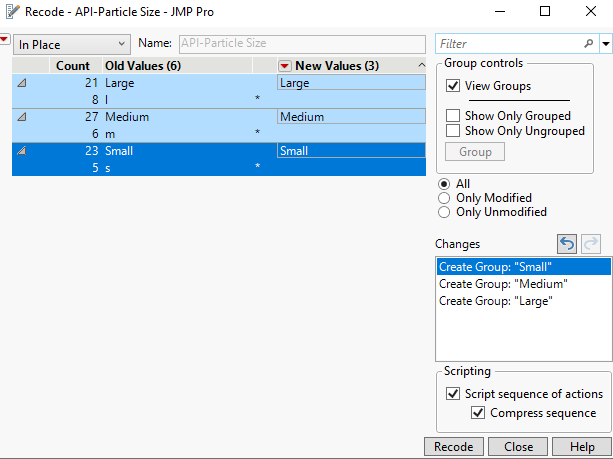Collapse the Medium group triangle
This screenshot has width=613, height=459.
point(23,117)
